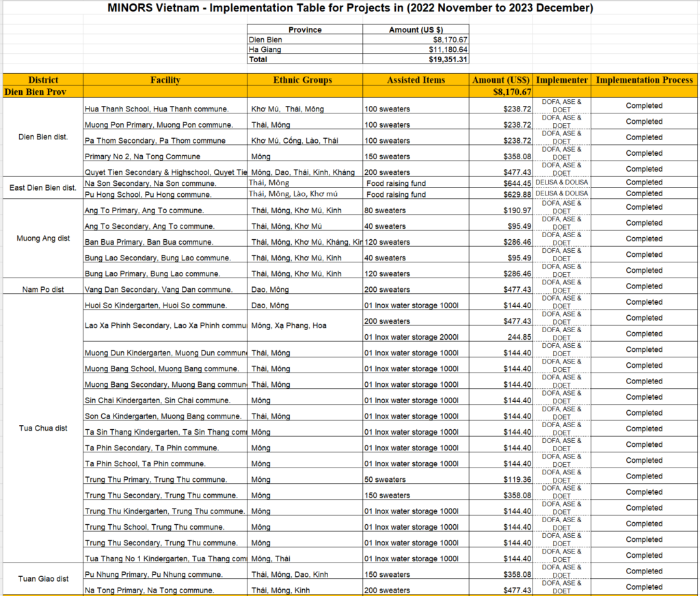The image size is (700, 596).
Task: Click 'Bung Lao Primary, Bung Lao commune.' cell
Action: (x=165, y=271)
